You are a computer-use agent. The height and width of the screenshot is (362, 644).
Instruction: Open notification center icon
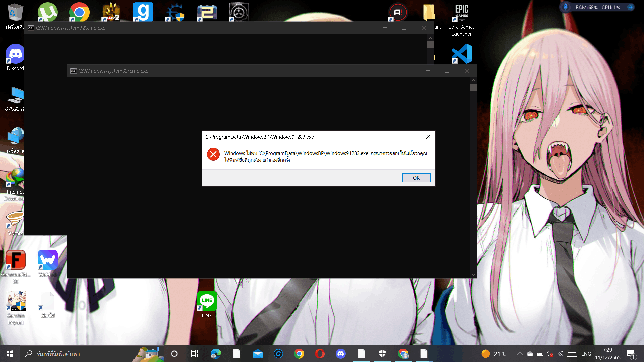(631, 354)
